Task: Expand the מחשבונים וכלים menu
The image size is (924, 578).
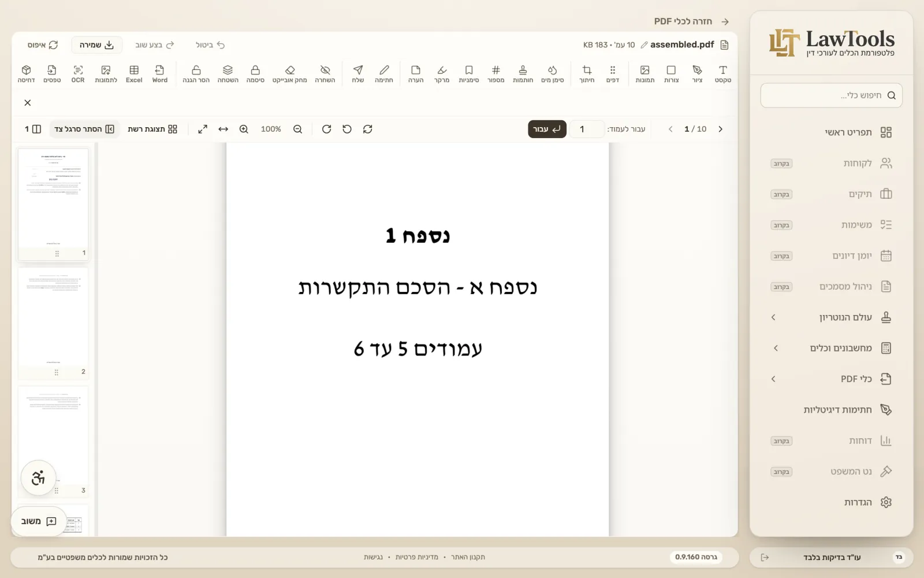Action: pos(832,348)
